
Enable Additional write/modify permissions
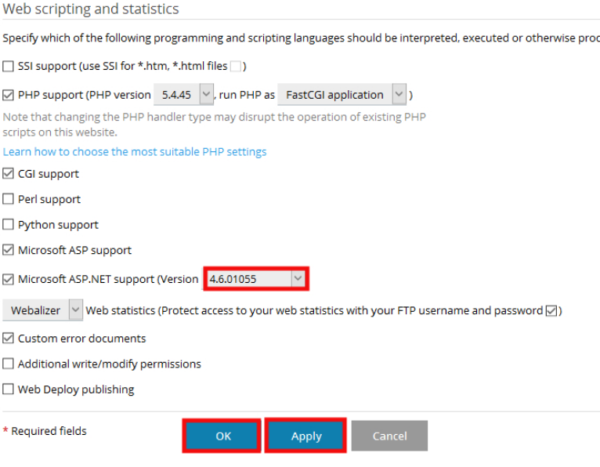(8, 364)
